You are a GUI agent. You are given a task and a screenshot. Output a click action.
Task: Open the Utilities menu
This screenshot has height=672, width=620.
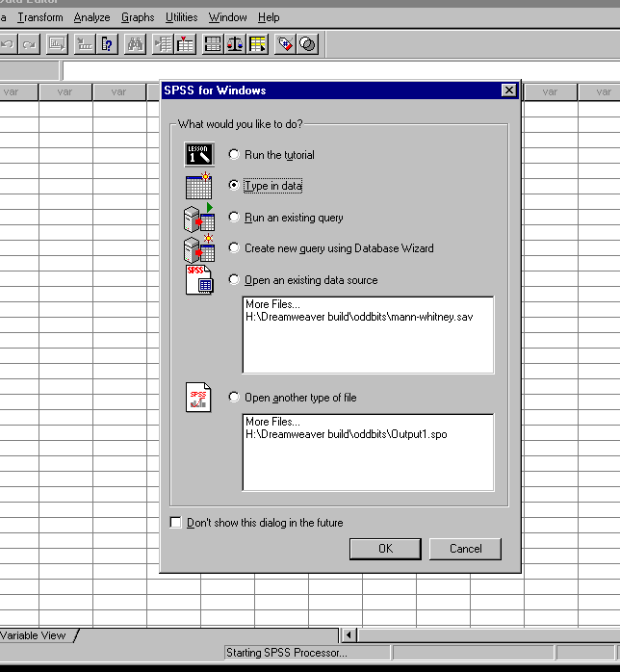(181, 17)
